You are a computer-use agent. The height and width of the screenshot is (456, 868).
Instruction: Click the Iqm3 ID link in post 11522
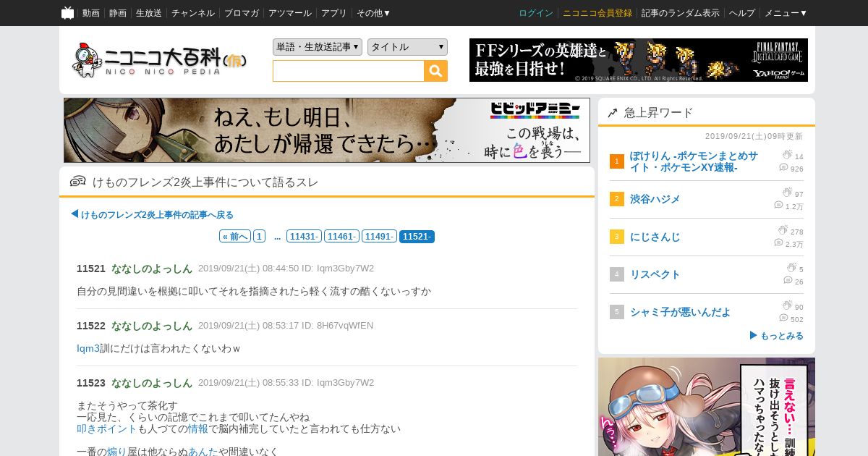88,348
